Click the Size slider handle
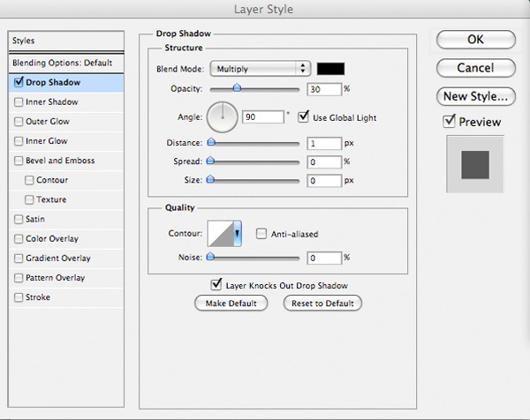The width and height of the screenshot is (530, 420). (x=210, y=179)
